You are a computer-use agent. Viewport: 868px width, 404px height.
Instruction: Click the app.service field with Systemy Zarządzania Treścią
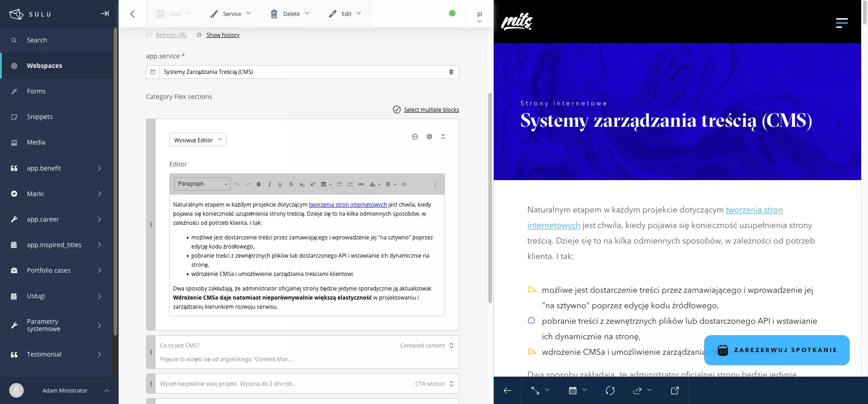[301, 72]
